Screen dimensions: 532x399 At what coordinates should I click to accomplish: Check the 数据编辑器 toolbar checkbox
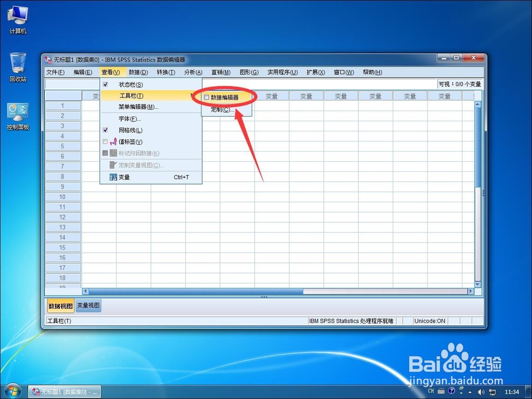pos(206,97)
